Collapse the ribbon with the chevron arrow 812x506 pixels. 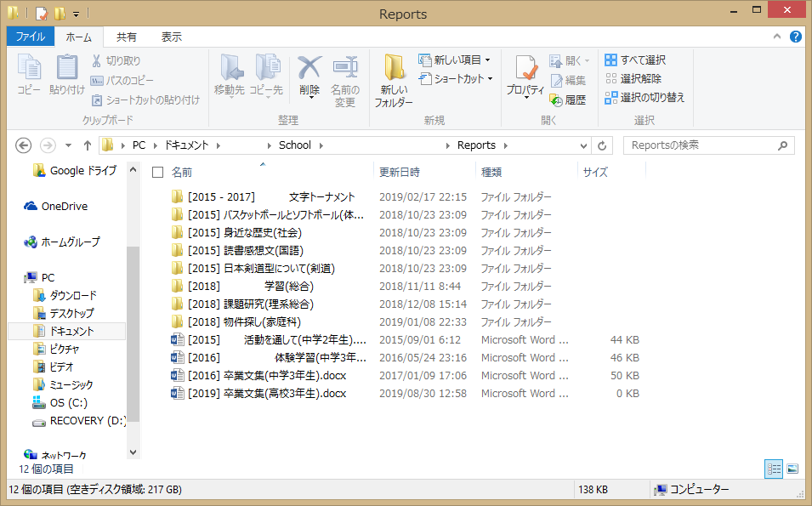click(777, 37)
